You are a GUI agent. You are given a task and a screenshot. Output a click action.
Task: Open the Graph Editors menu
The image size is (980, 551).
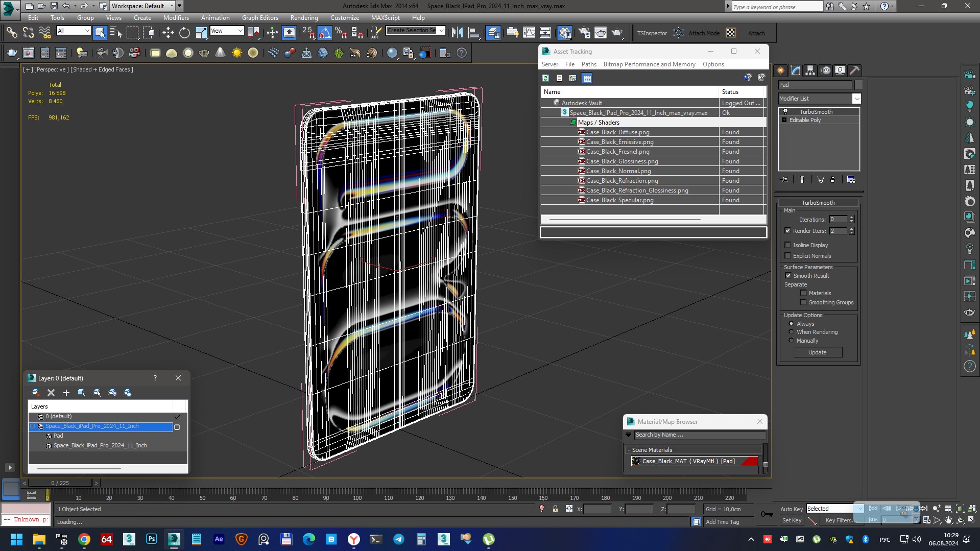[260, 17]
